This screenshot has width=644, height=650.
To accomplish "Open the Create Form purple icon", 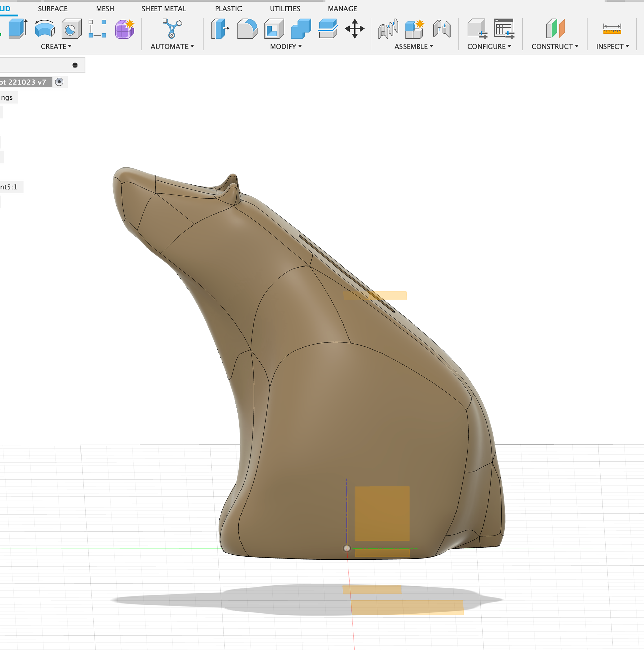I will click(124, 29).
